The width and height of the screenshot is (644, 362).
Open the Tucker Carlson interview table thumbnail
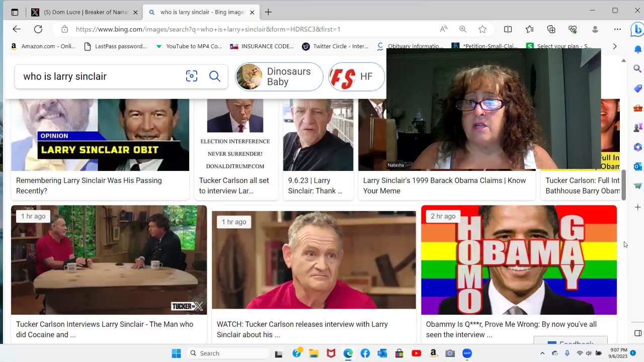coord(109,260)
